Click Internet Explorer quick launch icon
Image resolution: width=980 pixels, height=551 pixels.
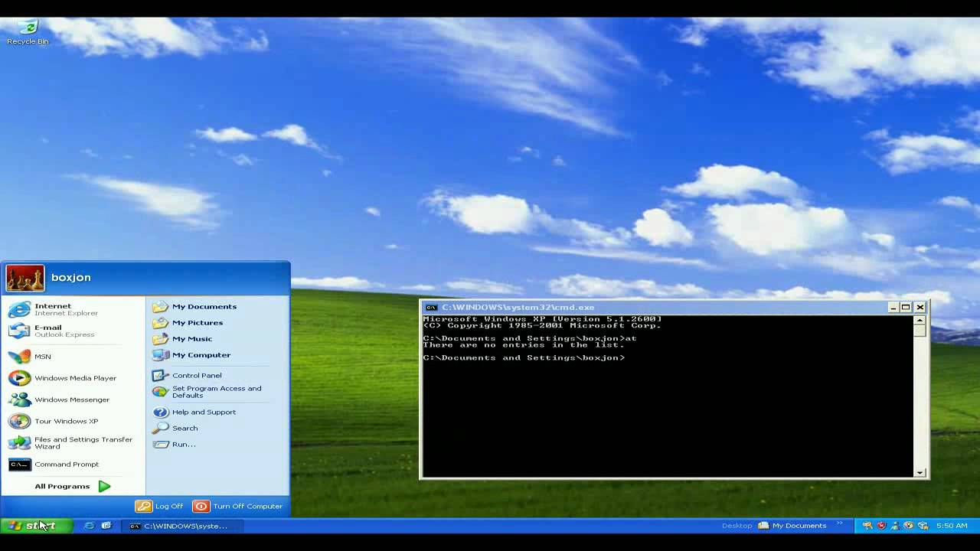click(x=90, y=526)
